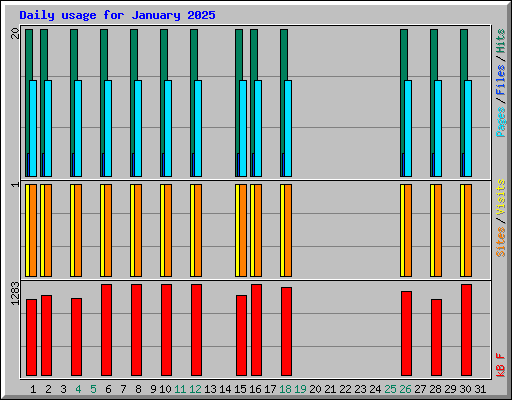Click the day 18 label on the axis
Viewport: 512px width, 400px height.
click(x=285, y=389)
